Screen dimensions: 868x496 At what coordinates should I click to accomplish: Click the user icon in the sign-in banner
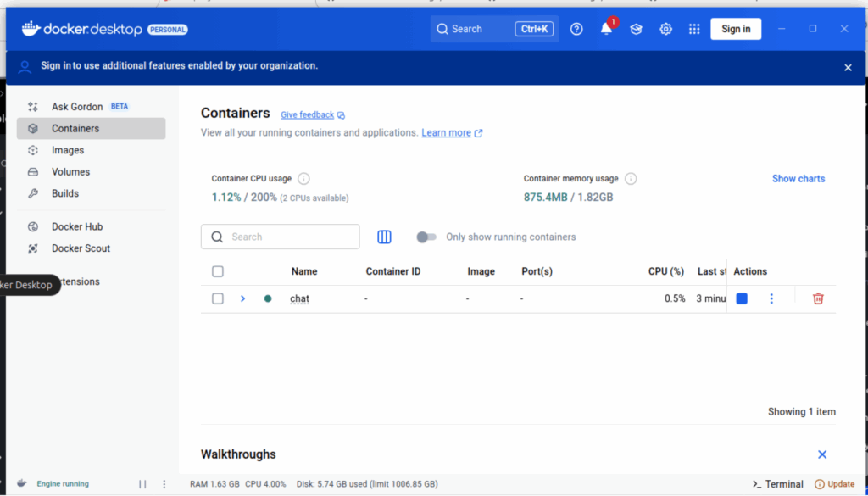tap(25, 67)
